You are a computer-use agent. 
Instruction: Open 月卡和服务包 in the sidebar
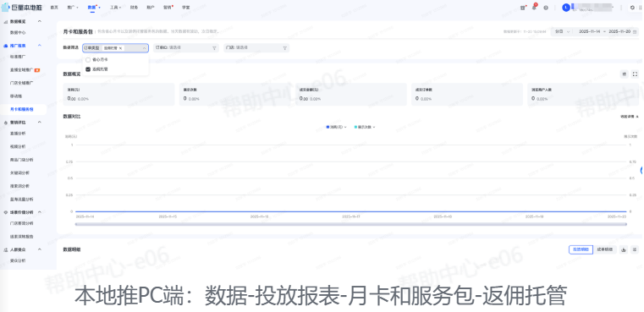[22, 109]
